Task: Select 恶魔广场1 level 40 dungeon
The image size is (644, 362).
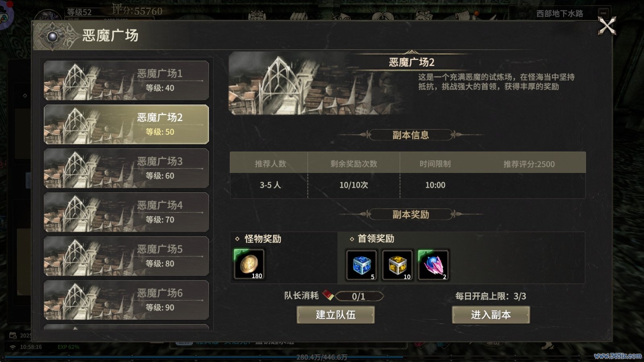Action: pos(126,80)
